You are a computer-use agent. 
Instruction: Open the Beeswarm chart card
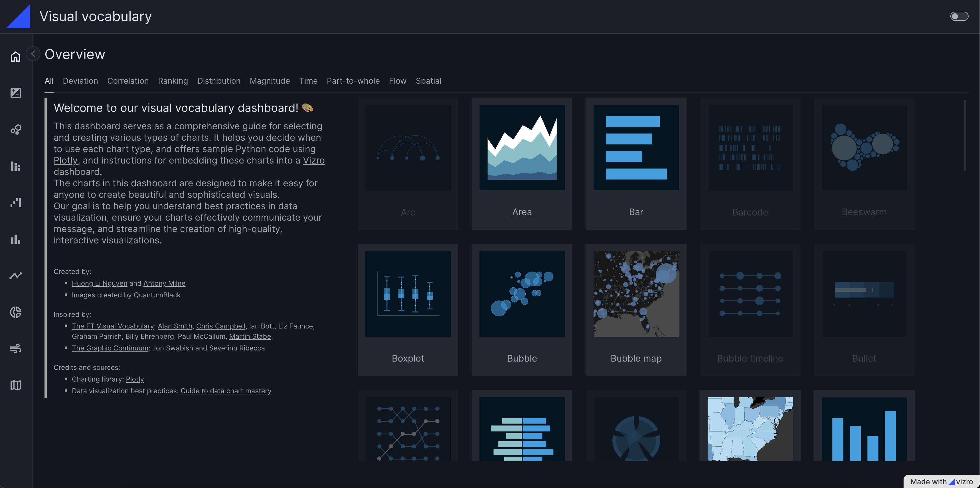click(x=864, y=164)
